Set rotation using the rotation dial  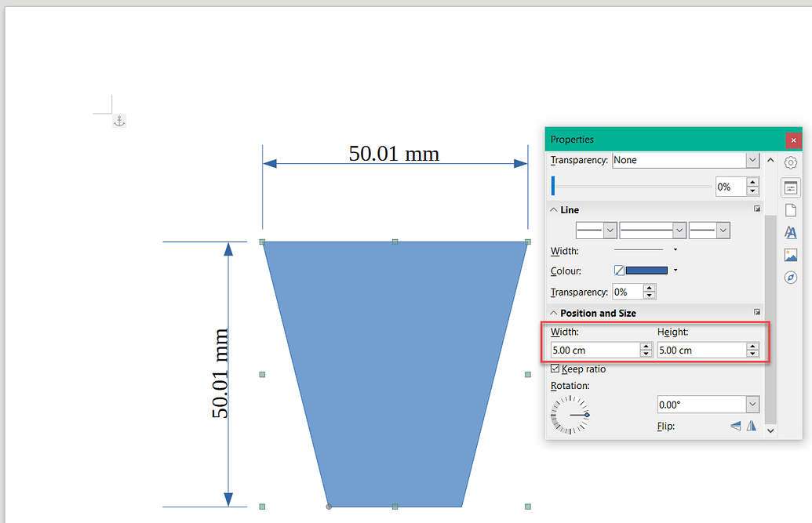(x=571, y=416)
